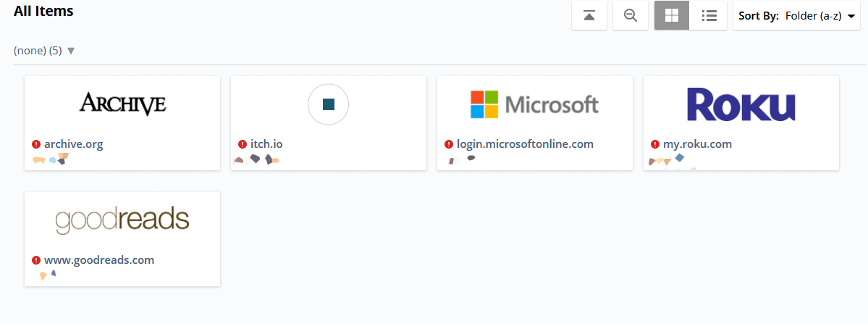Open the Roku logo card
The width and height of the screenshot is (868, 324).
pos(741,104)
